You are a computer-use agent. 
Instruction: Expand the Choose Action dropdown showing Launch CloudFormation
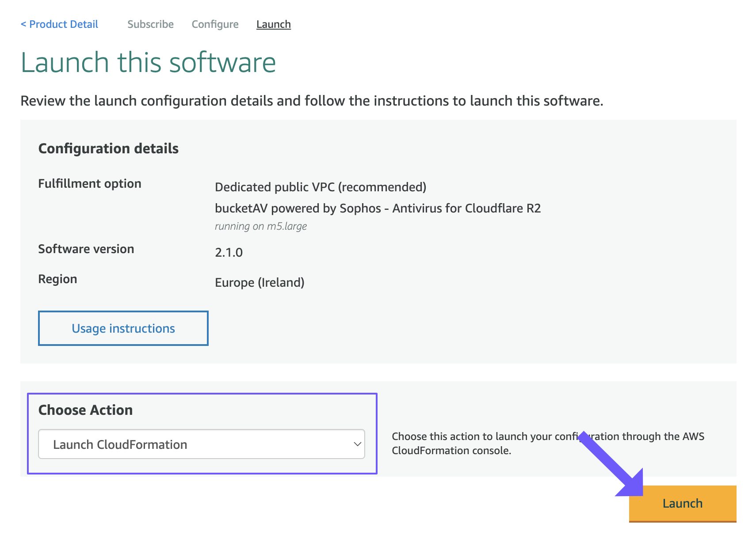[202, 444]
